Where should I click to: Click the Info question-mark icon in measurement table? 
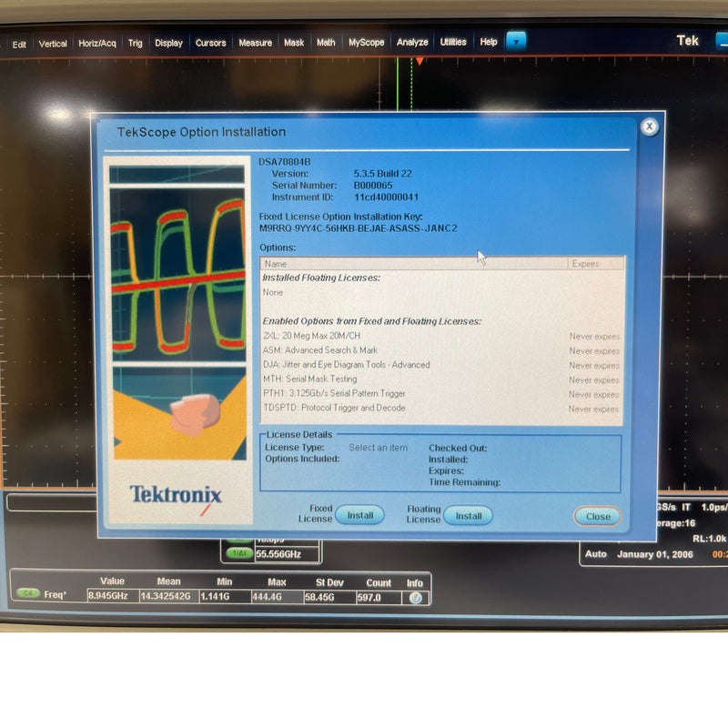click(416, 596)
